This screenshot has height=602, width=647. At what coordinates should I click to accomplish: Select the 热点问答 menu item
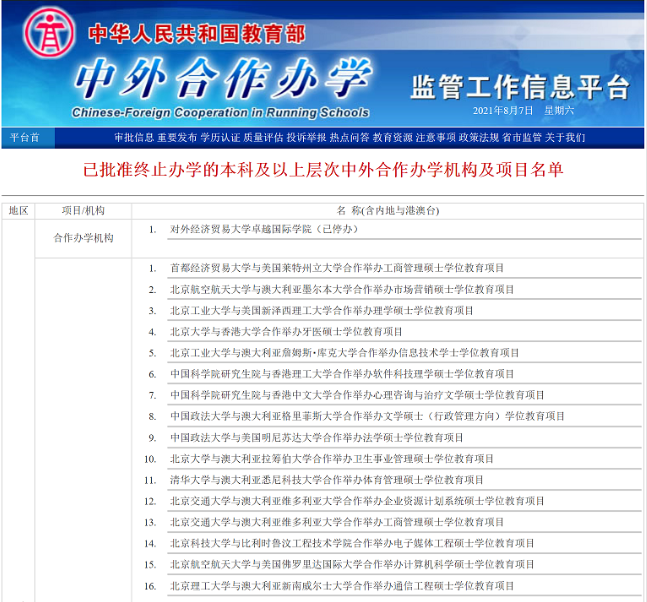pos(349,137)
